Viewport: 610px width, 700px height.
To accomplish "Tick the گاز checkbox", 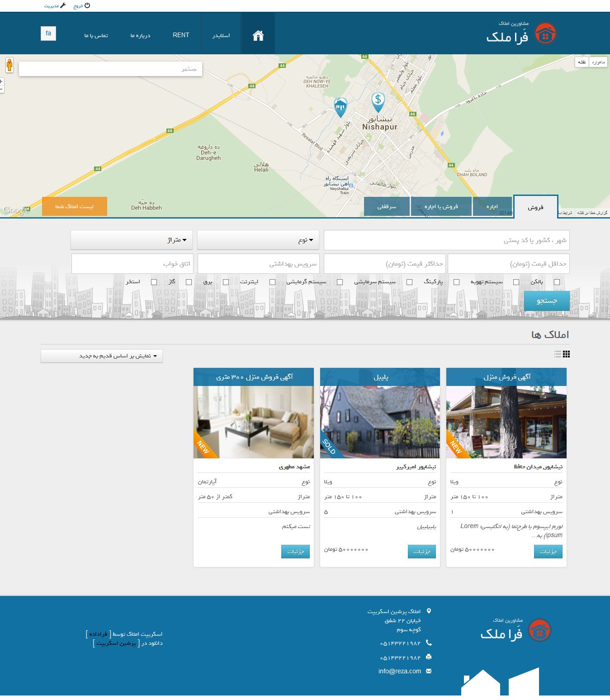I will 189,282.
